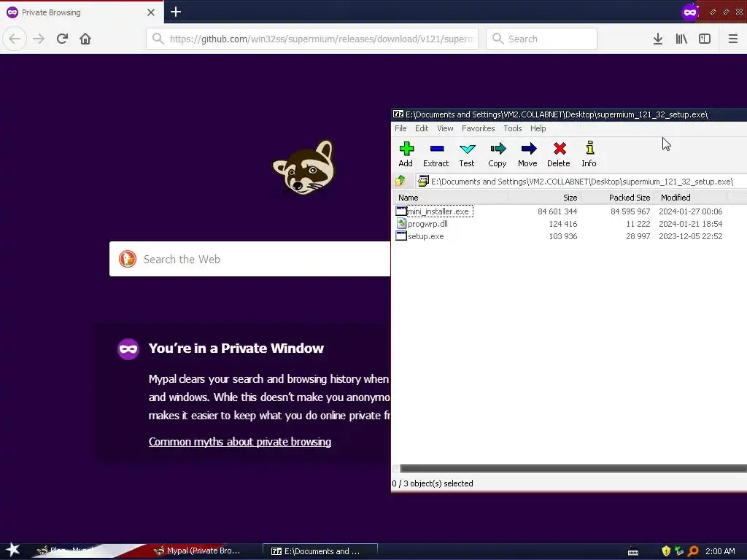The height and width of the screenshot is (560, 747).
Task: Click status bar 0 / 3 object(s) selected
Action: pyautogui.click(x=433, y=483)
